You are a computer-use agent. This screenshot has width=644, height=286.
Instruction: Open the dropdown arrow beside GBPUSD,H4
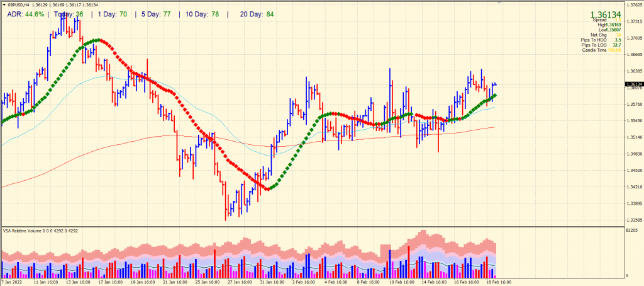click(x=3, y=5)
